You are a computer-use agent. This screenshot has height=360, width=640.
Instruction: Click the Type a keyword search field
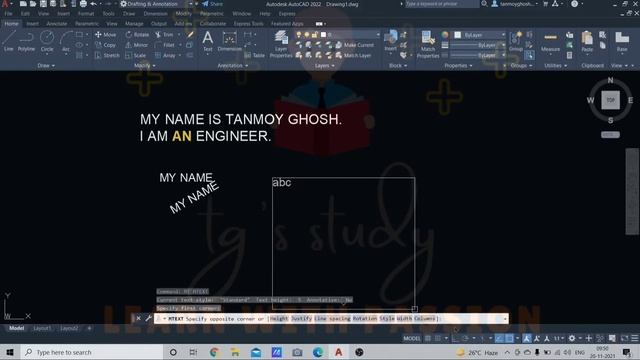[442, 4]
